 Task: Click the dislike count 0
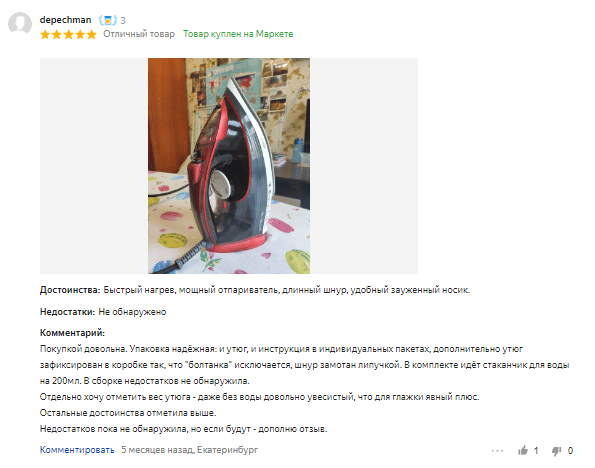click(x=570, y=451)
